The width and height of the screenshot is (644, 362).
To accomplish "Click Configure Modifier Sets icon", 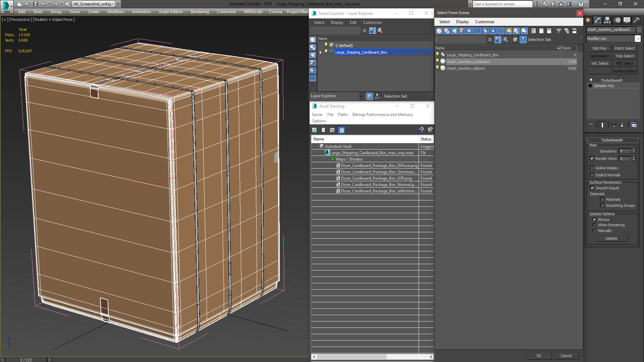I will (634, 125).
